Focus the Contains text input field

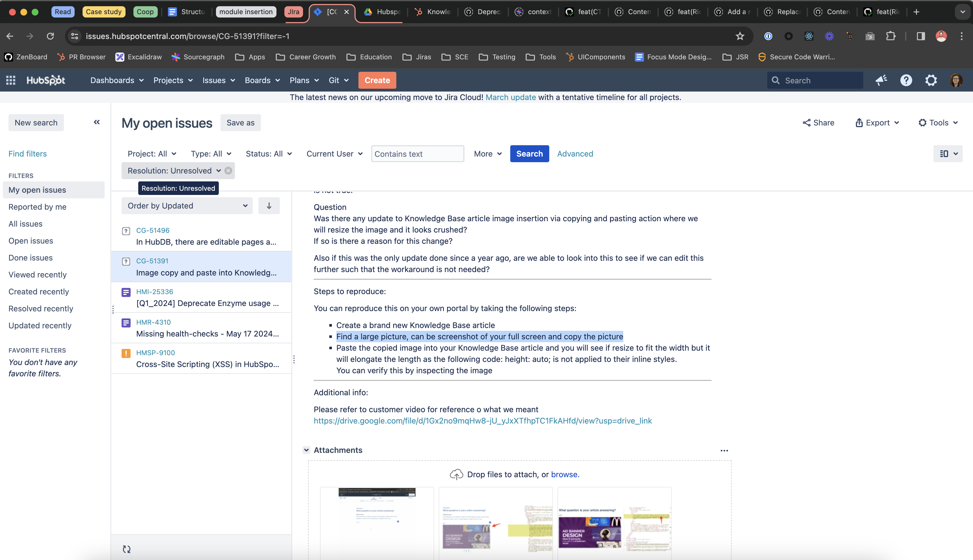click(418, 154)
